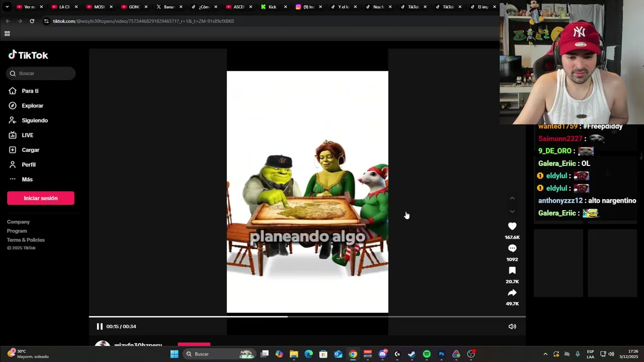Click the TikTok logo
Image resolution: width=644 pixels, height=362 pixels.
28,55
